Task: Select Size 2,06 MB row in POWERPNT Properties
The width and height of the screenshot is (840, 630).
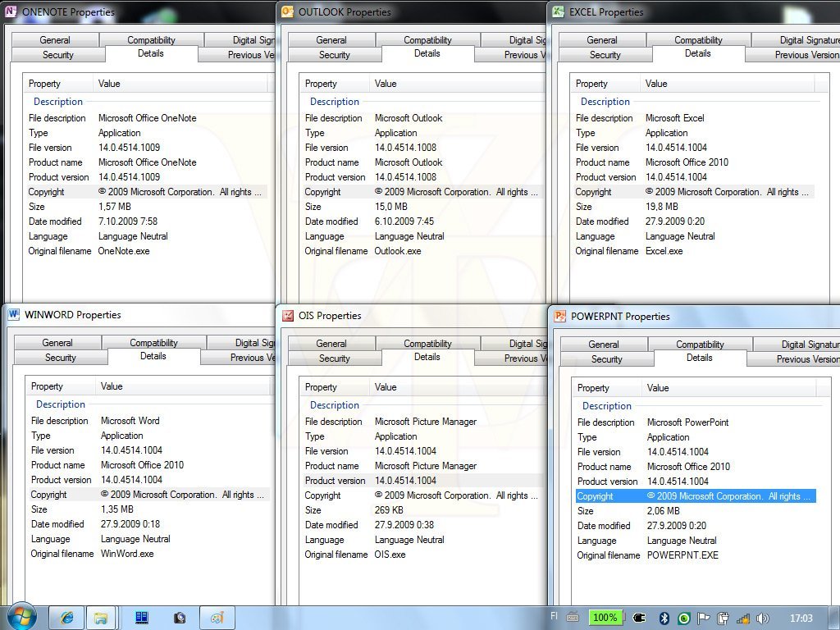Action: point(694,510)
